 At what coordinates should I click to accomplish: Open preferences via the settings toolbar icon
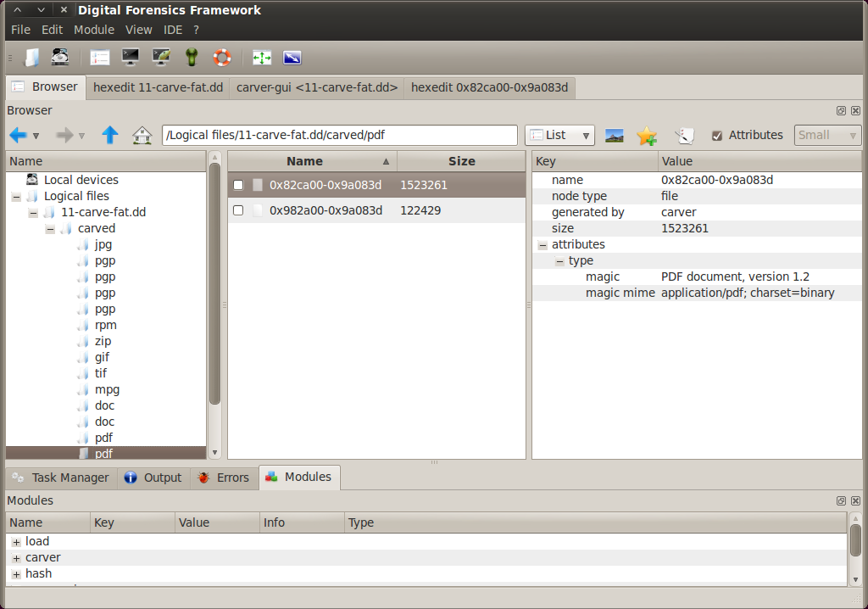(x=99, y=57)
